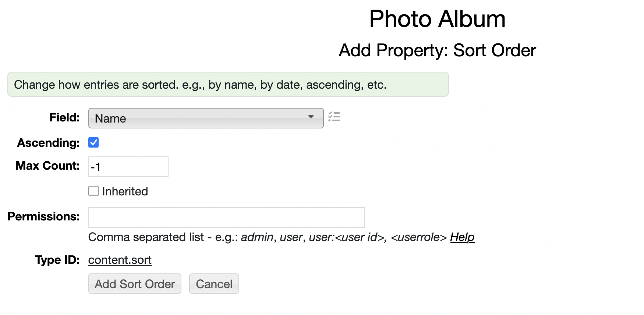
Task: Focus the Max Count input field
Action: pos(128,167)
